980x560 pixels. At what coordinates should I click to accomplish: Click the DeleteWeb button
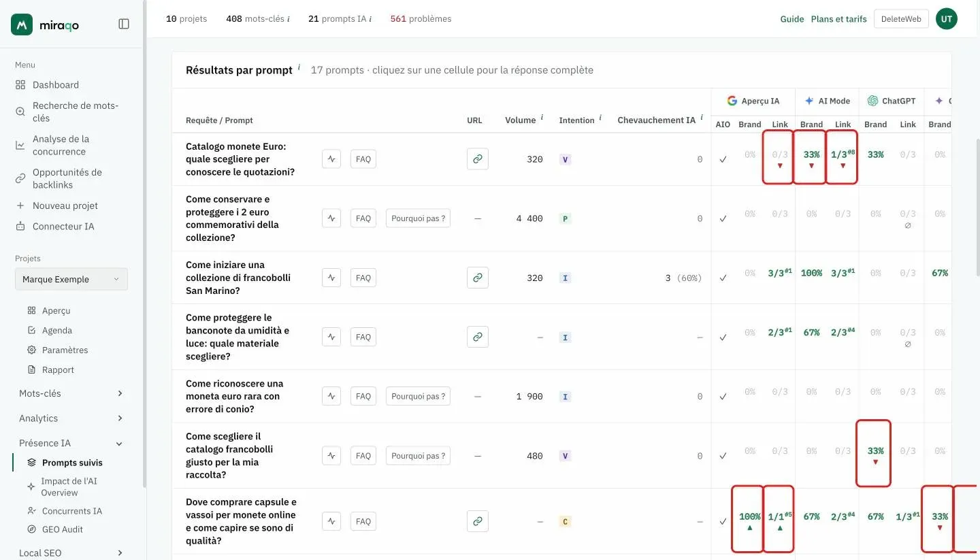tap(901, 19)
